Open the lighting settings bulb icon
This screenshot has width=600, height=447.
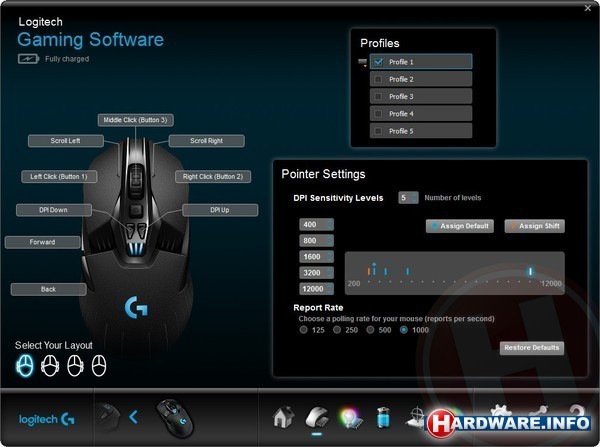(350, 418)
